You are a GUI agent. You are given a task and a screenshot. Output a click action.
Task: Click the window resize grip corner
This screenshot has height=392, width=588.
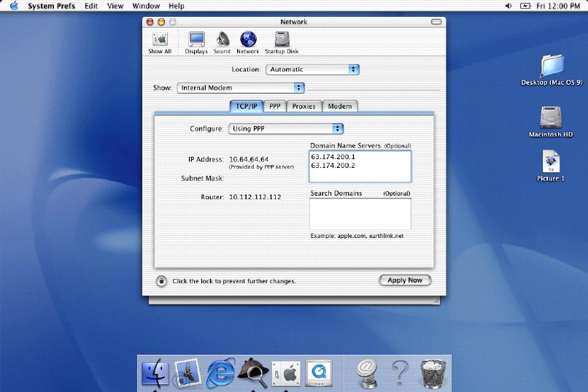tap(436, 301)
